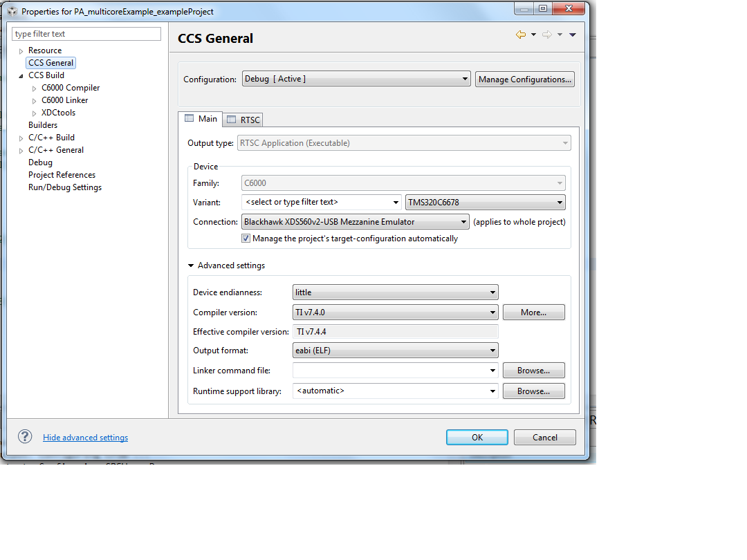Click the Manage Configurations button

tap(525, 79)
